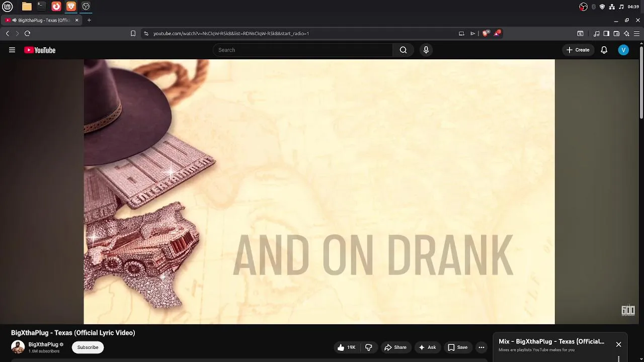Click the Create button

click(578, 50)
